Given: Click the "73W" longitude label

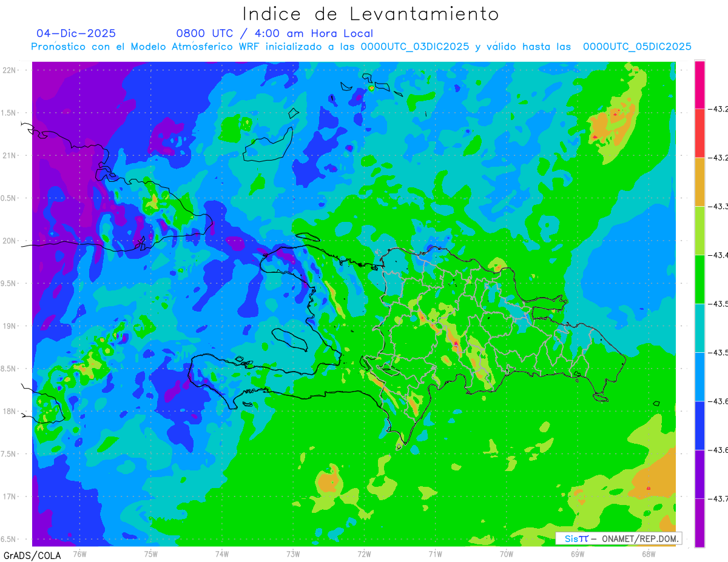Looking at the screenshot, I should [x=293, y=554].
